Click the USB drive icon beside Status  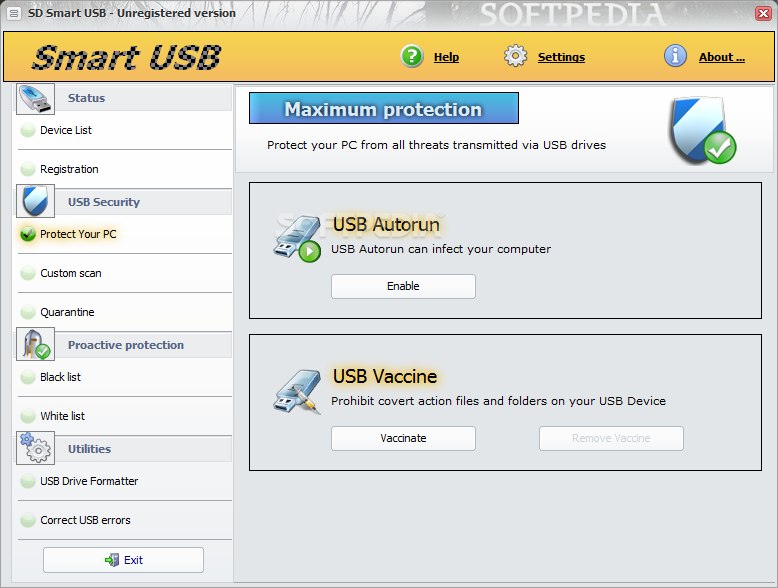coord(35,98)
